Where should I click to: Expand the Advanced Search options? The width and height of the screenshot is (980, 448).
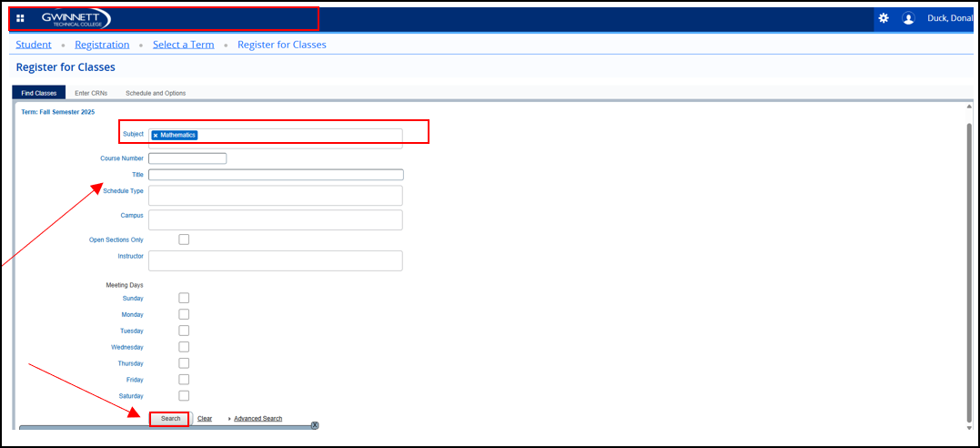[x=257, y=419]
